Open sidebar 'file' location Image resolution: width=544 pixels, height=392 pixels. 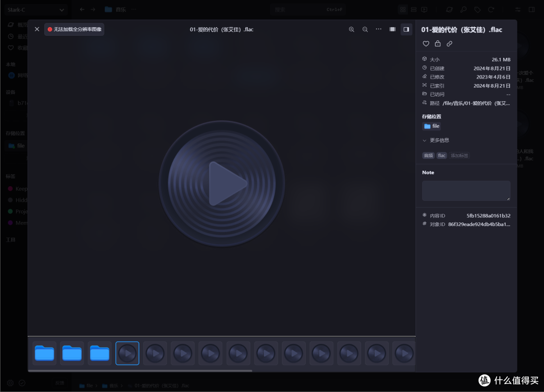tap(16, 145)
